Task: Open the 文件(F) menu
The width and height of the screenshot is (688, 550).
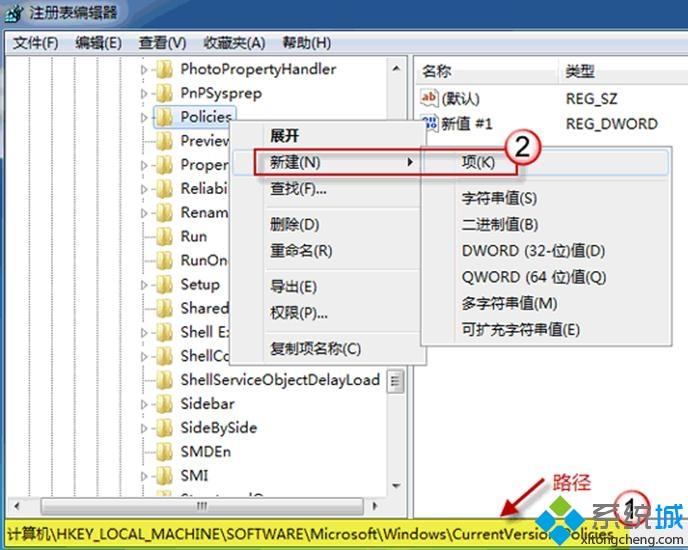Action: coord(36,43)
